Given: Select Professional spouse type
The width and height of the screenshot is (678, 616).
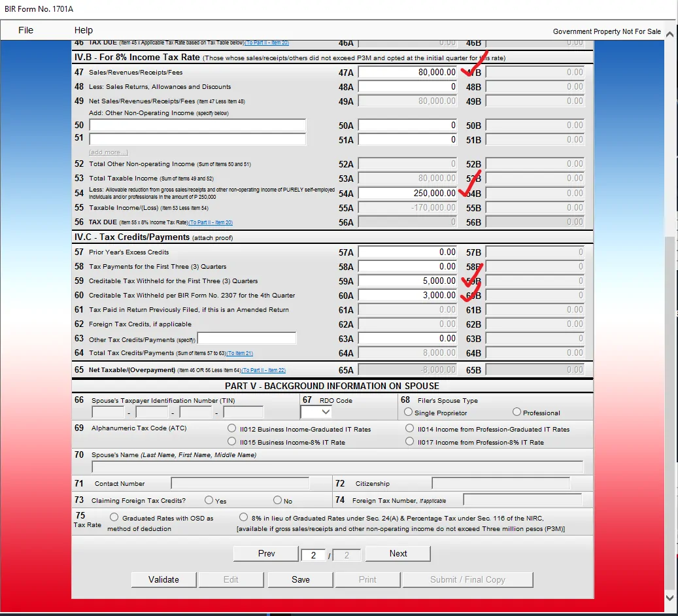Looking at the screenshot, I should coord(517,412).
